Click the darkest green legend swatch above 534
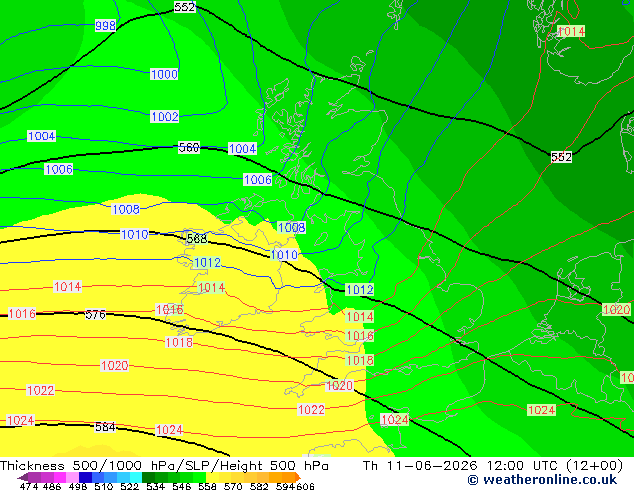Image resolution: width=634 pixels, height=490 pixels. [x=148, y=477]
